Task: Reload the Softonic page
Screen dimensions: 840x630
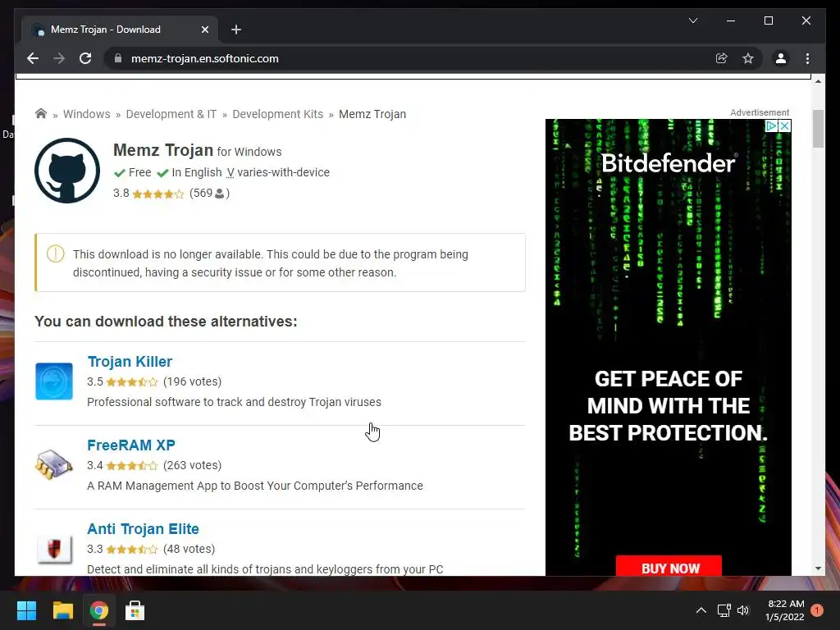Action: [85, 58]
